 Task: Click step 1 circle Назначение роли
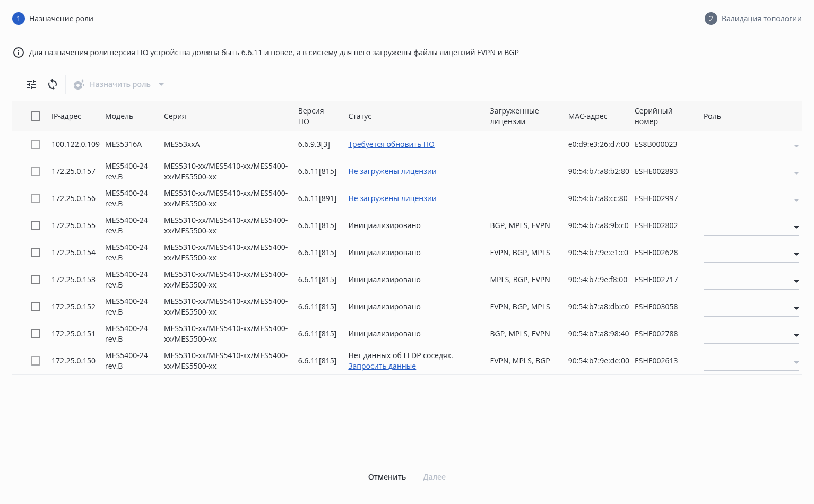pyautogui.click(x=19, y=19)
